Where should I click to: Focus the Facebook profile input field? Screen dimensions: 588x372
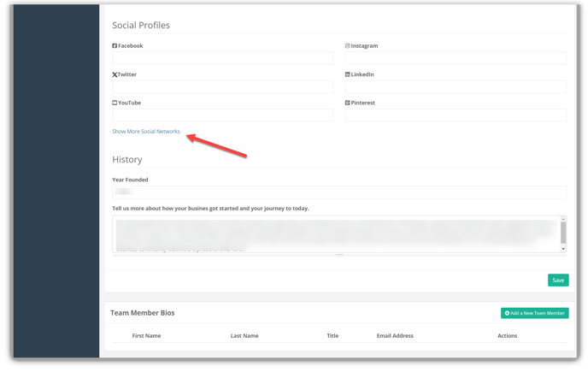223,58
